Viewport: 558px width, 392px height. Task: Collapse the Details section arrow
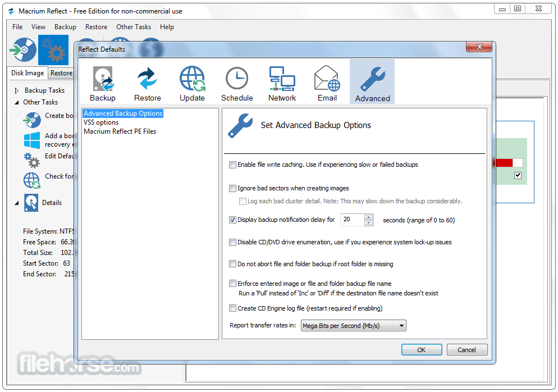(x=17, y=203)
